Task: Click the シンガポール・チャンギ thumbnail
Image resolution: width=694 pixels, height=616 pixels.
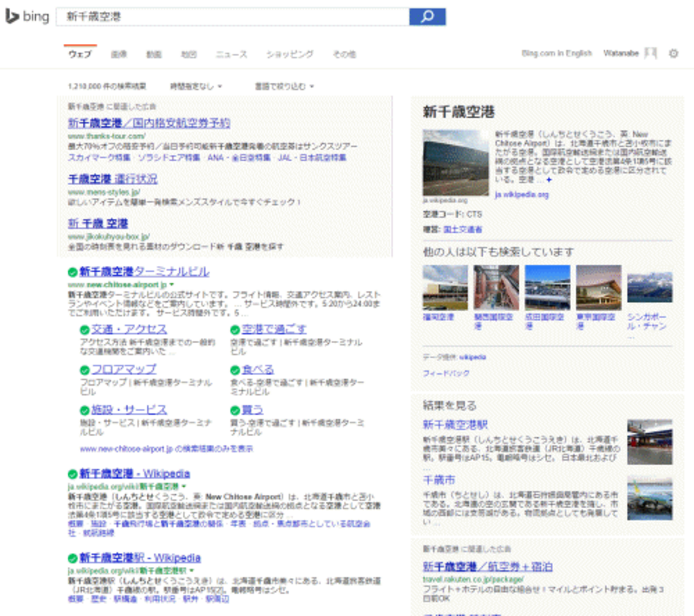Action: click(650, 287)
